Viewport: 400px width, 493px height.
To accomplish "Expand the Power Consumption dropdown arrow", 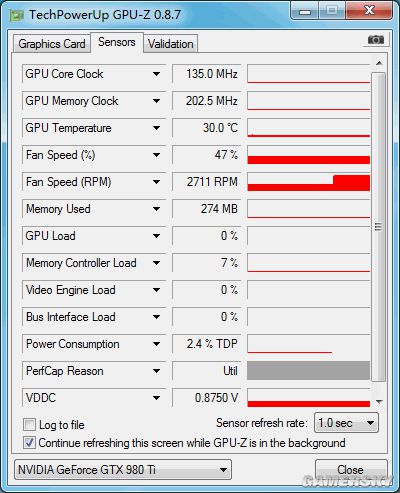I will pos(156,344).
